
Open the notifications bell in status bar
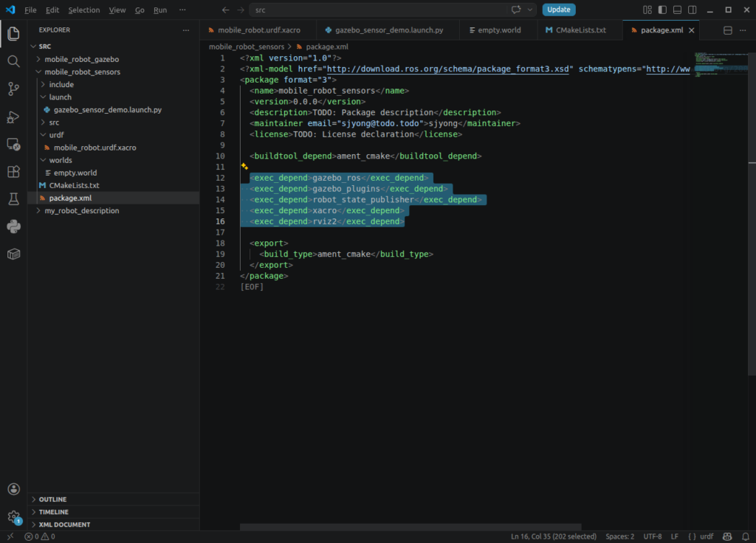click(x=746, y=536)
